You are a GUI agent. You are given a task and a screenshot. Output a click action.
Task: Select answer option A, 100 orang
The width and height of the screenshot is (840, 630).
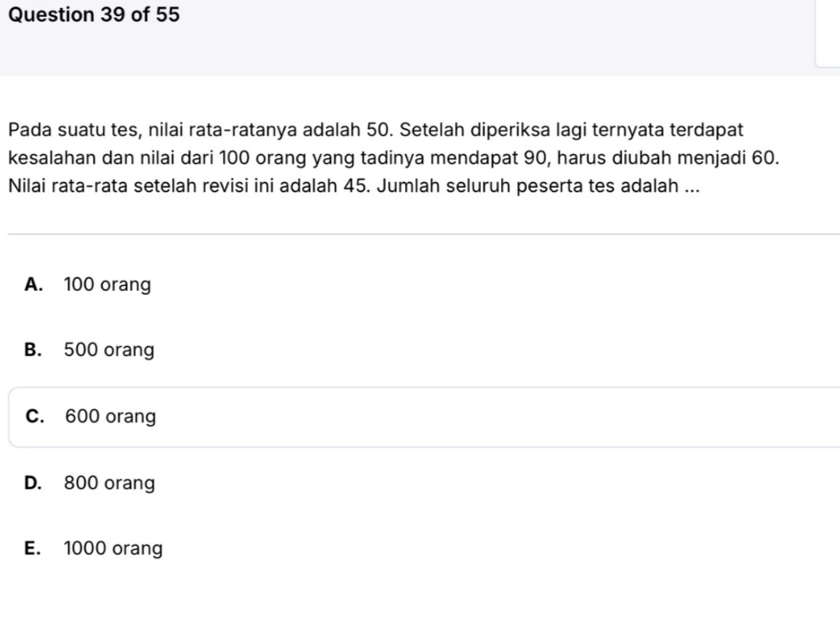(x=107, y=284)
